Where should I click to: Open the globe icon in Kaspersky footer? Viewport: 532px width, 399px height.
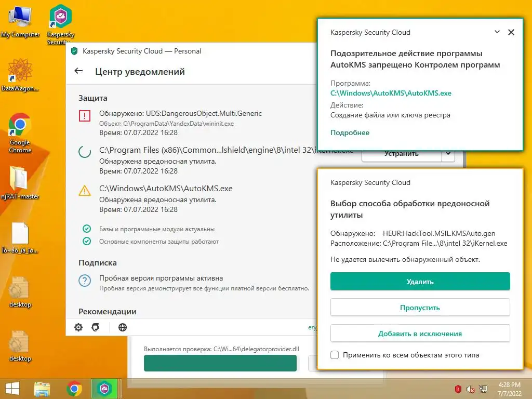click(123, 327)
